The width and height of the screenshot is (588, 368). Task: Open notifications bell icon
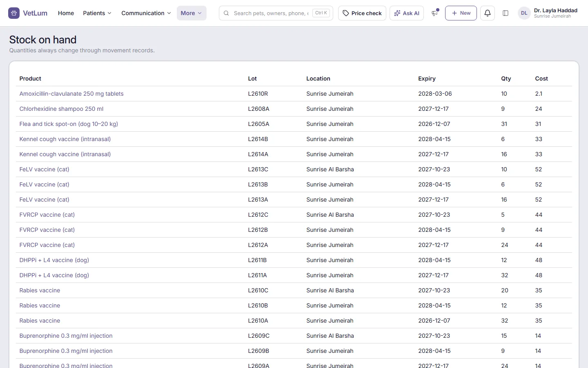pyautogui.click(x=487, y=13)
